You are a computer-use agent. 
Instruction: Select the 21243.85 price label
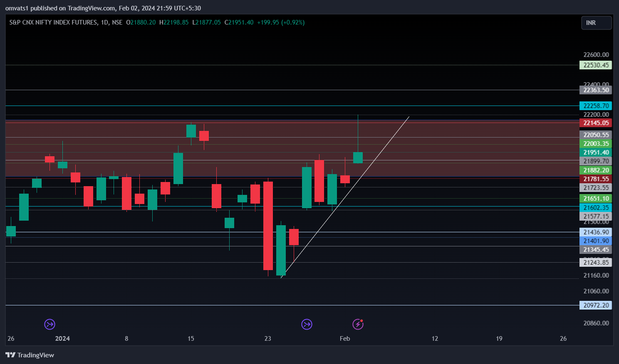pyautogui.click(x=596, y=262)
